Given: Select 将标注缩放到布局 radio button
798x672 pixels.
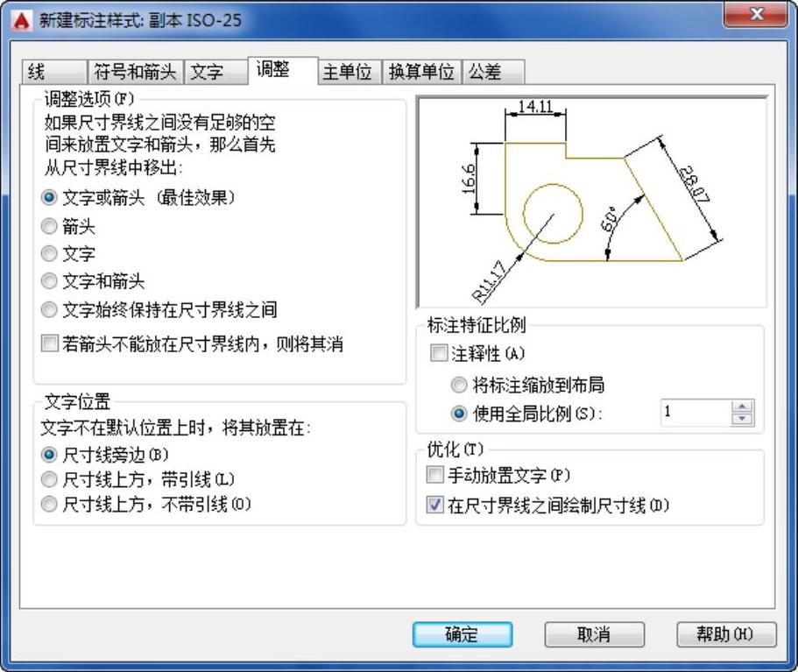Looking at the screenshot, I should click(459, 385).
